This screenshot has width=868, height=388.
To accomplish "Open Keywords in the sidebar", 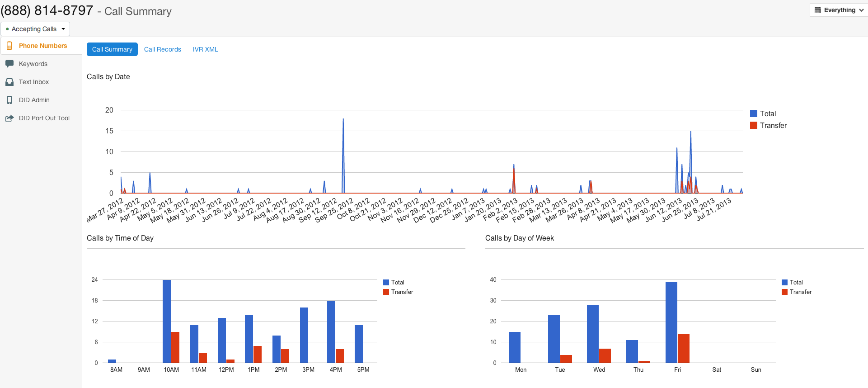I will 41,64.
